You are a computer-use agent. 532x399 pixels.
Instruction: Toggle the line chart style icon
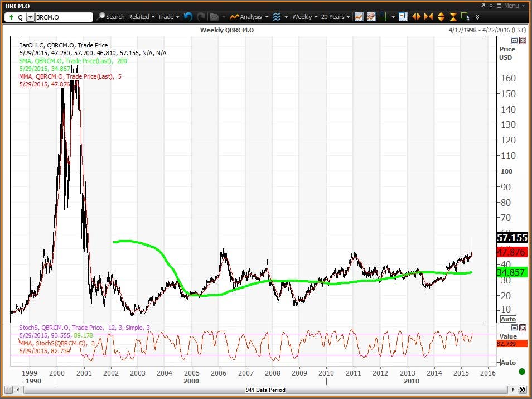(359, 17)
